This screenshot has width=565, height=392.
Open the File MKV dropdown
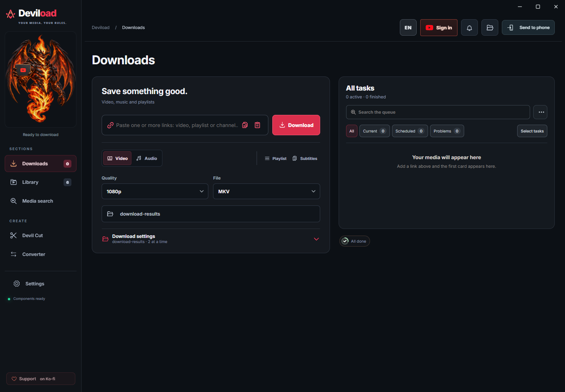tap(266, 191)
